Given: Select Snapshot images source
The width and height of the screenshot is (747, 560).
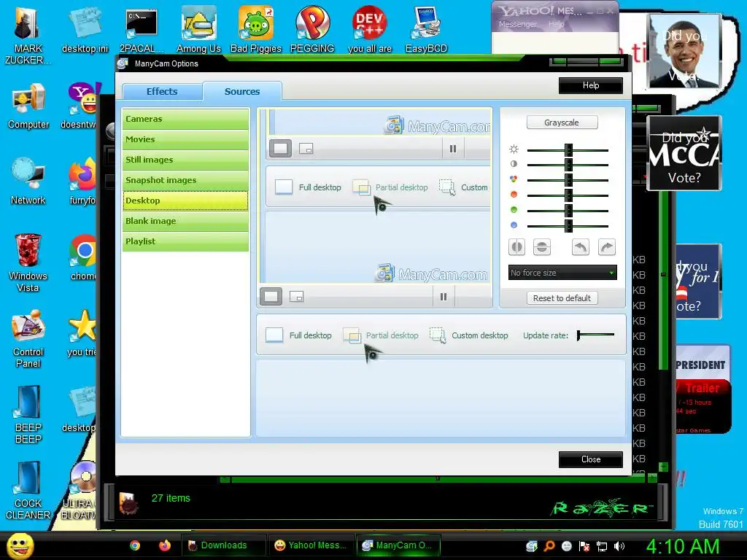Looking at the screenshot, I should (x=185, y=181).
